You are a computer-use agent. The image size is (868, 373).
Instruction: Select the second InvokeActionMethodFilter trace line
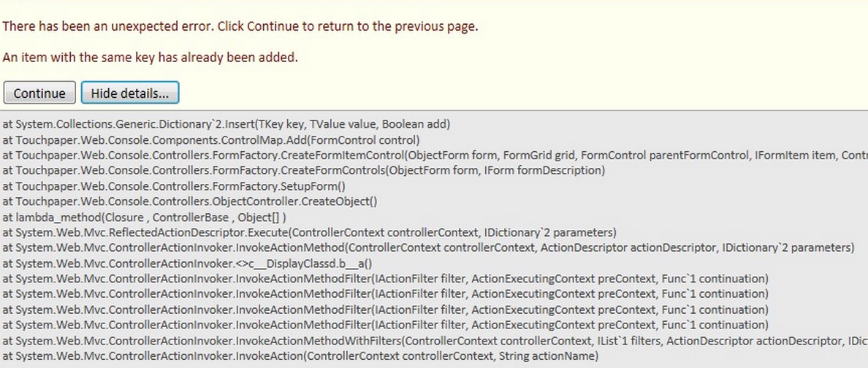tap(385, 294)
